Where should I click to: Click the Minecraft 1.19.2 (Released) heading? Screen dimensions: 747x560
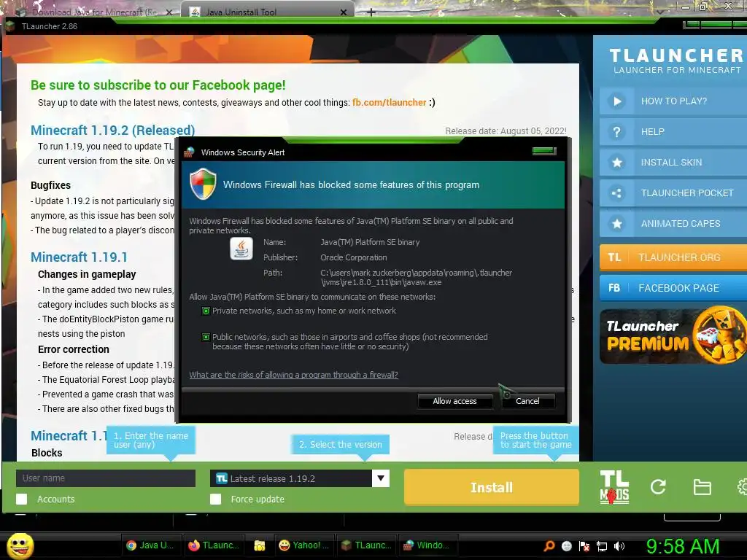click(112, 130)
